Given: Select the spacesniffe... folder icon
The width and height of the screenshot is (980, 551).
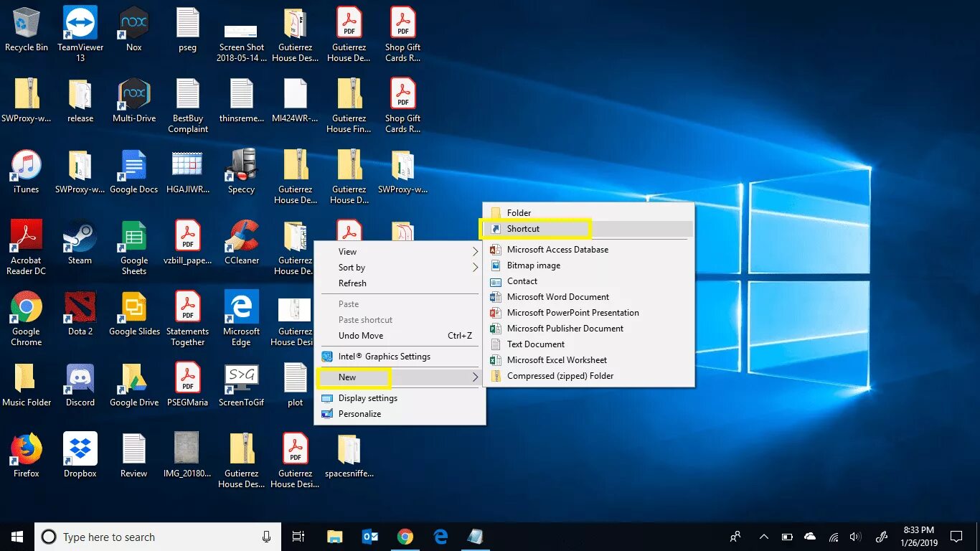Looking at the screenshot, I should point(349,456).
